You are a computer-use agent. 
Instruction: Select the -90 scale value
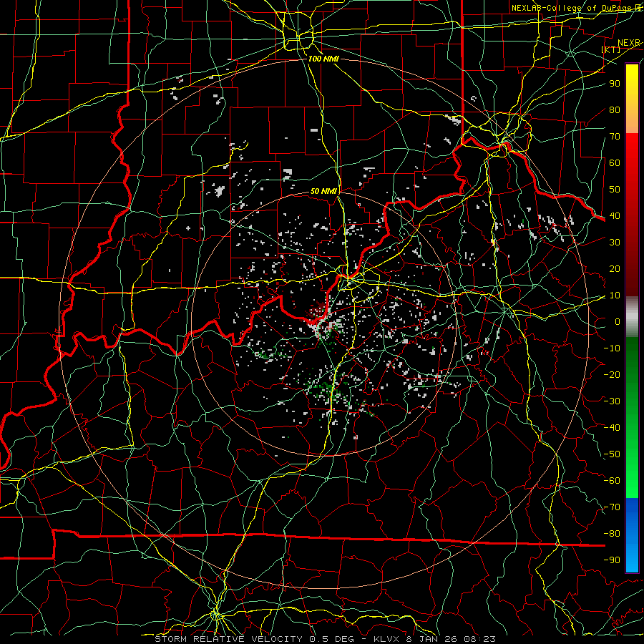pyautogui.click(x=612, y=560)
